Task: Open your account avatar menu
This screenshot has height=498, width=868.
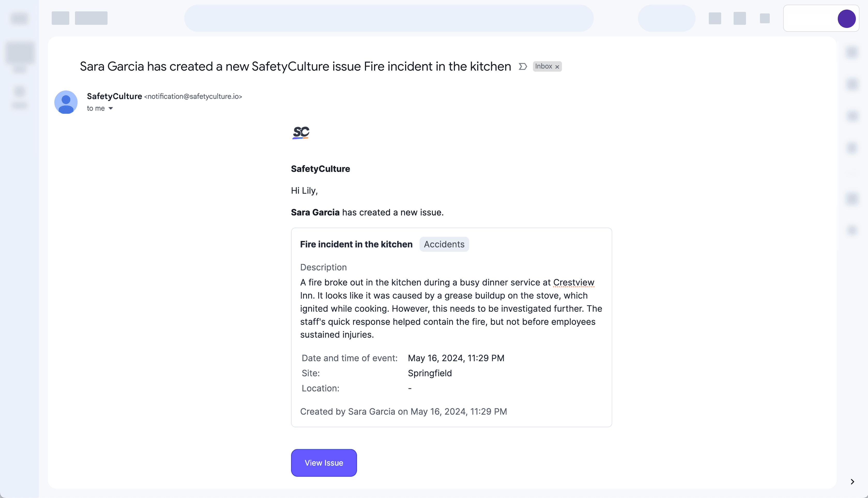Action: (x=847, y=18)
